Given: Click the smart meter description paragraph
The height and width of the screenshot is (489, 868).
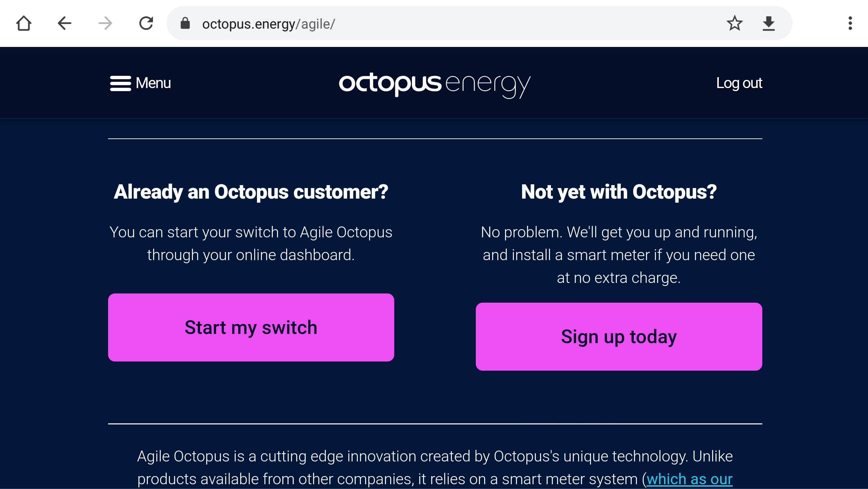Looking at the screenshot, I should tap(619, 255).
